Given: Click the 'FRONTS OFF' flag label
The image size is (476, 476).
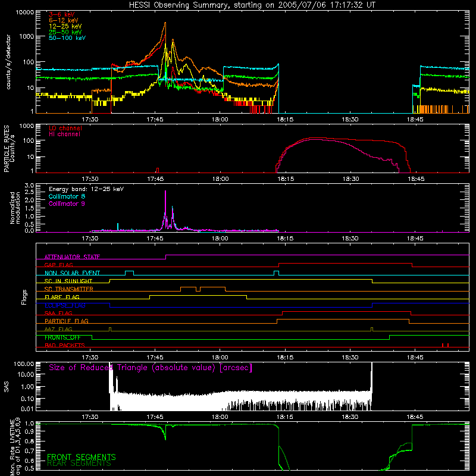Looking at the screenshot, I should point(62,337).
